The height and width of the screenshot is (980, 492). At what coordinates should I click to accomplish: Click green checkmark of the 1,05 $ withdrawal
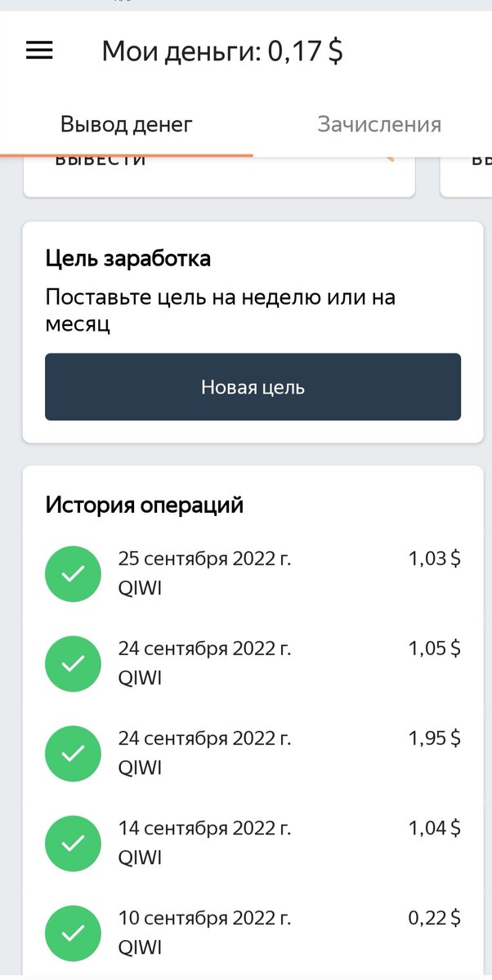tap(73, 664)
